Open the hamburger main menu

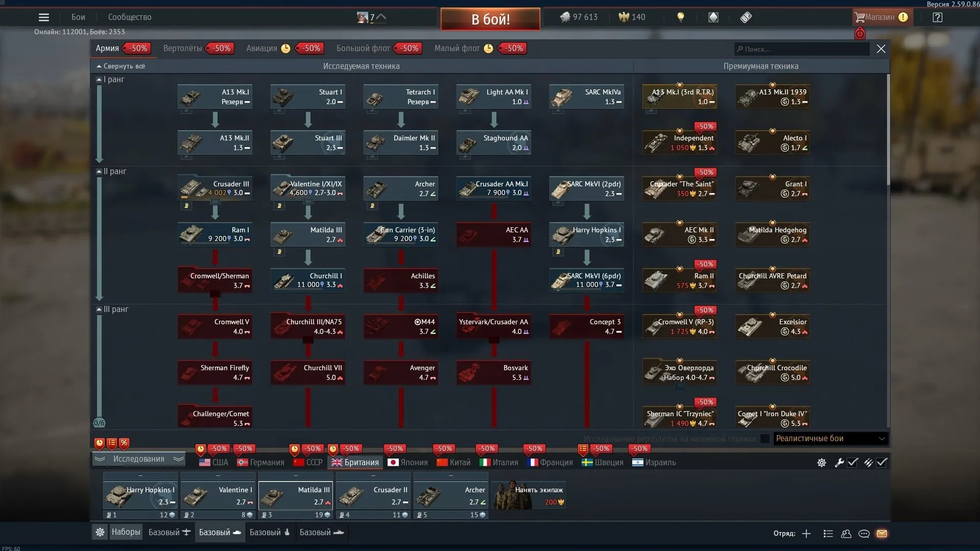point(44,17)
